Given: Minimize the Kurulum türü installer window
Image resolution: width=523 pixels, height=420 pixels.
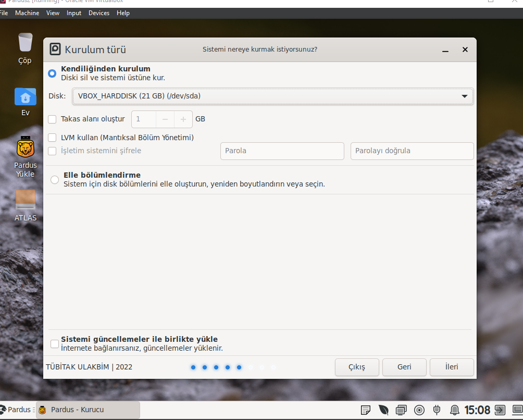Looking at the screenshot, I should point(445,50).
